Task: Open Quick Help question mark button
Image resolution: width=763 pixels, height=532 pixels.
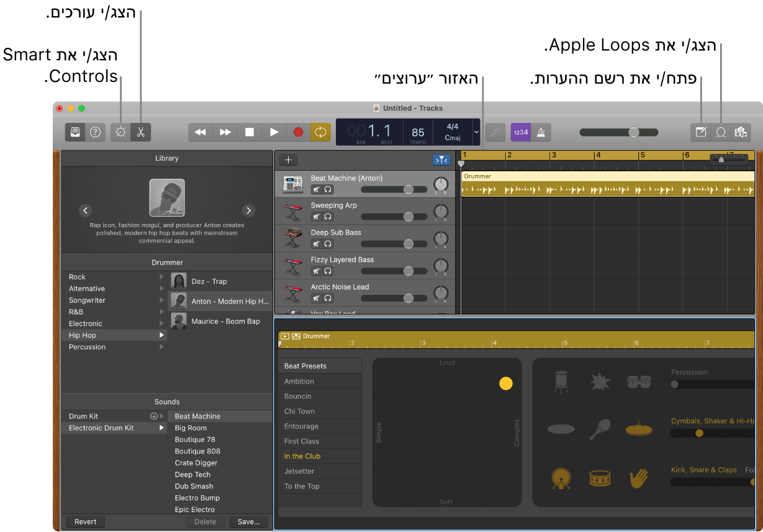Action: pyautogui.click(x=95, y=132)
